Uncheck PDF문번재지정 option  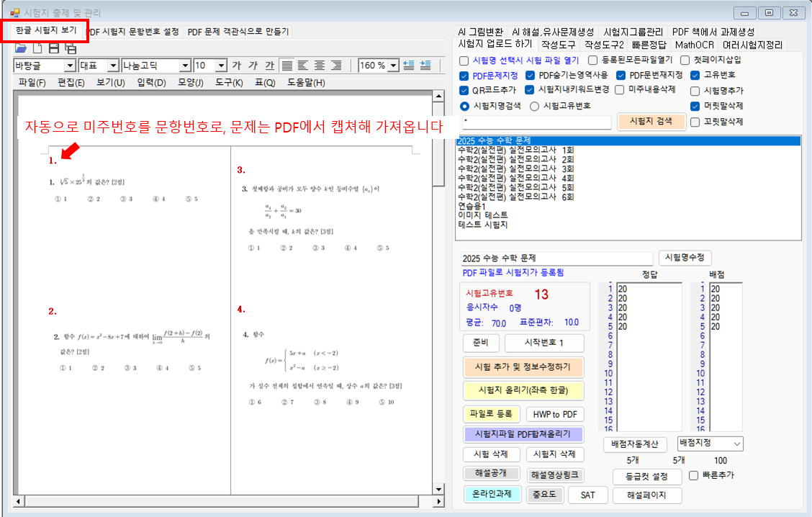coord(621,76)
